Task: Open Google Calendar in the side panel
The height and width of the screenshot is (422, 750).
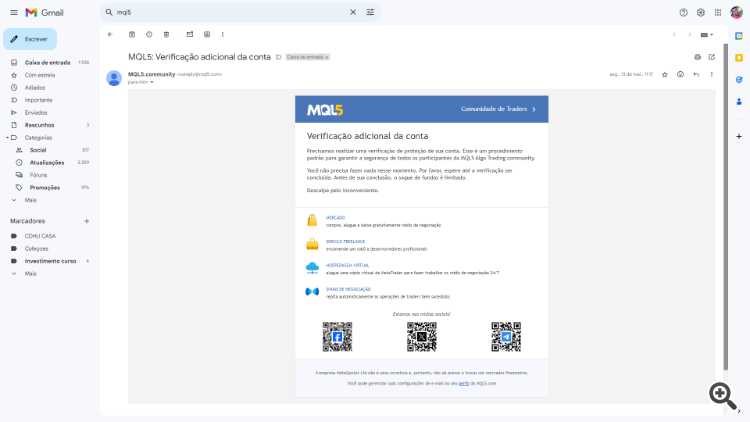Action: point(739,36)
